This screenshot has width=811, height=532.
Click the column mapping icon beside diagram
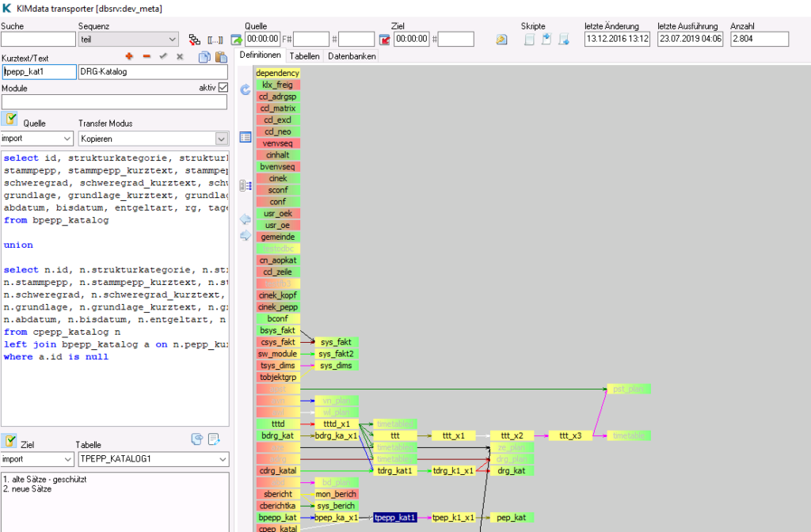point(246,185)
